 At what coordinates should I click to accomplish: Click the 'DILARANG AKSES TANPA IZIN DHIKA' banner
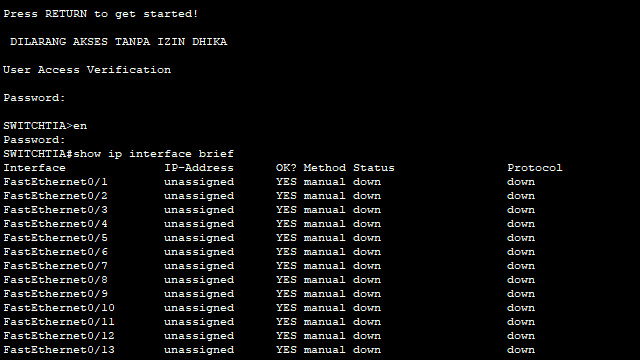[x=118, y=42]
